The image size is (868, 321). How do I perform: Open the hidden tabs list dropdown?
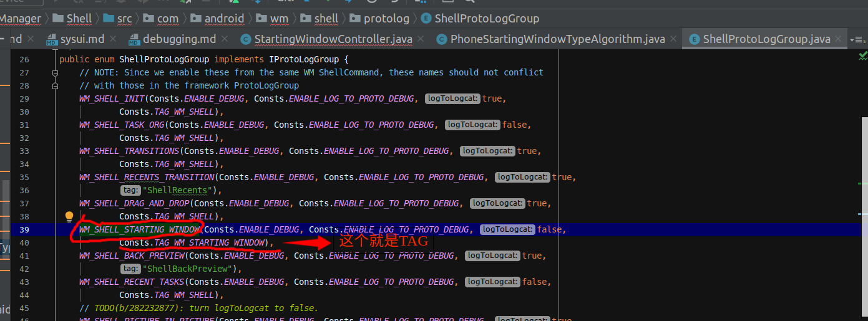(x=857, y=39)
